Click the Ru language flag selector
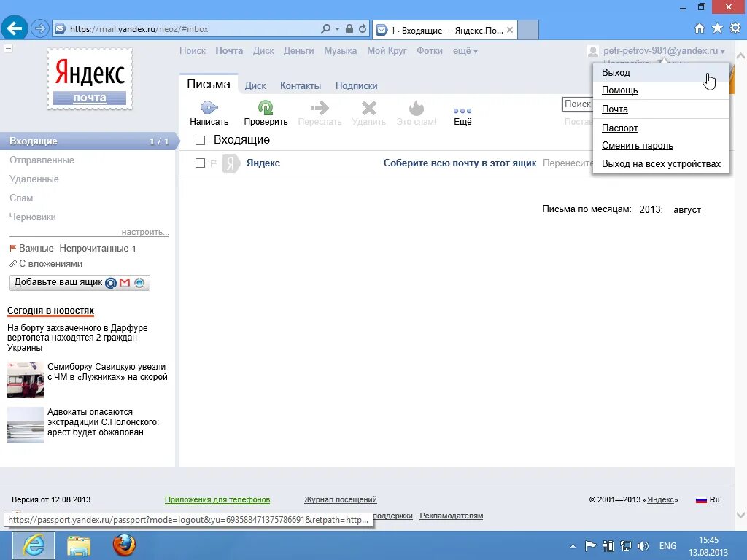This screenshot has width=747, height=560. point(708,499)
